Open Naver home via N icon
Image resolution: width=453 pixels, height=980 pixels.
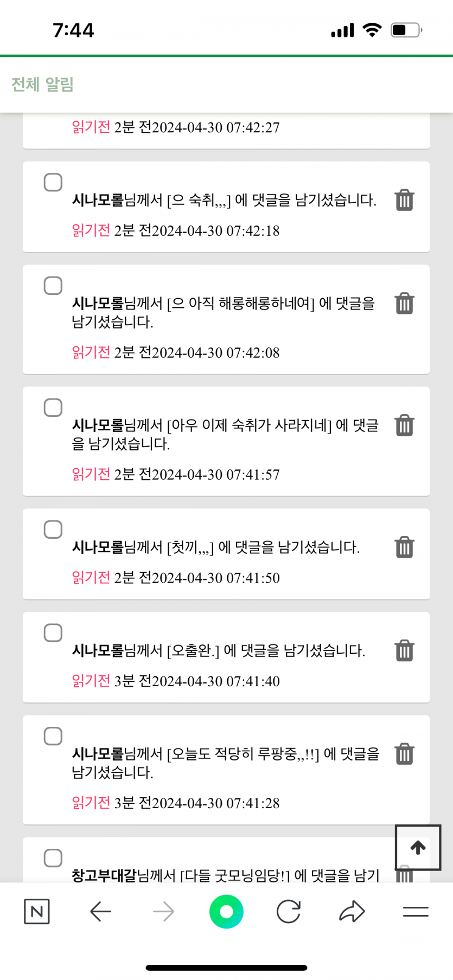37,912
